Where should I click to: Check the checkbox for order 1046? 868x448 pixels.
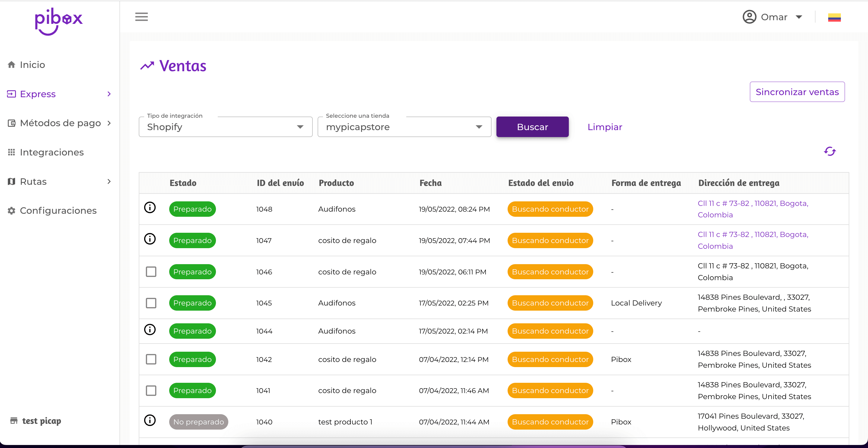point(151,272)
